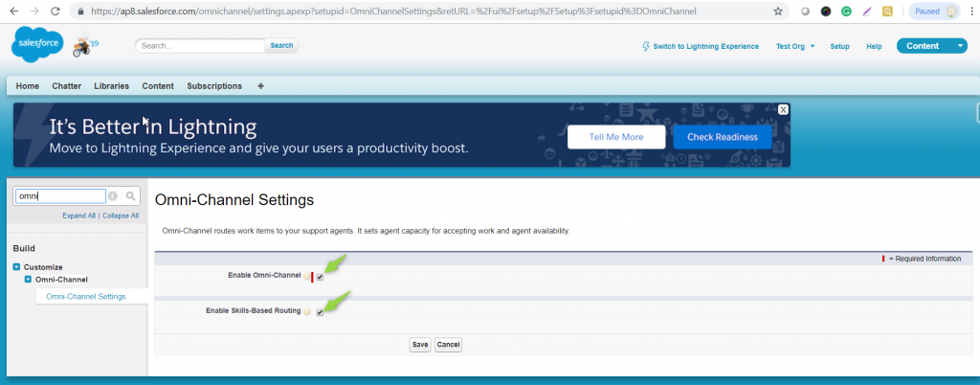
Task: Click the plus icon to add tab
Action: [261, 86]
